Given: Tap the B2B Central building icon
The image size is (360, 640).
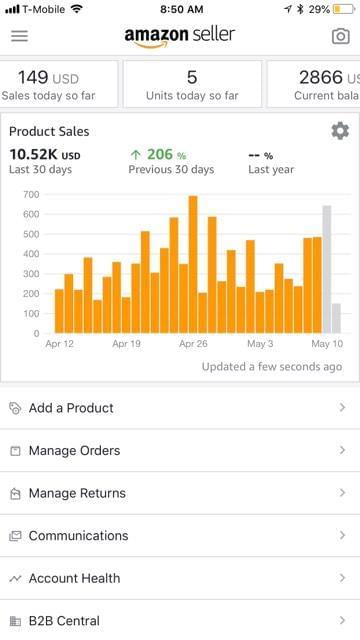Looking at the screenshot, I should click(15, 621).
